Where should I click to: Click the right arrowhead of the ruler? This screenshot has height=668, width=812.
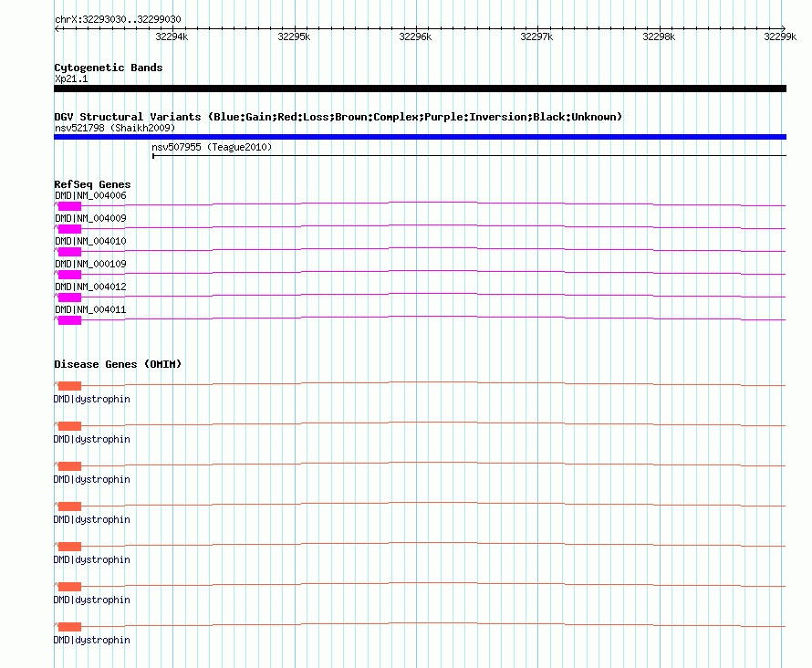pyautogui.click(x=783, y=28)
